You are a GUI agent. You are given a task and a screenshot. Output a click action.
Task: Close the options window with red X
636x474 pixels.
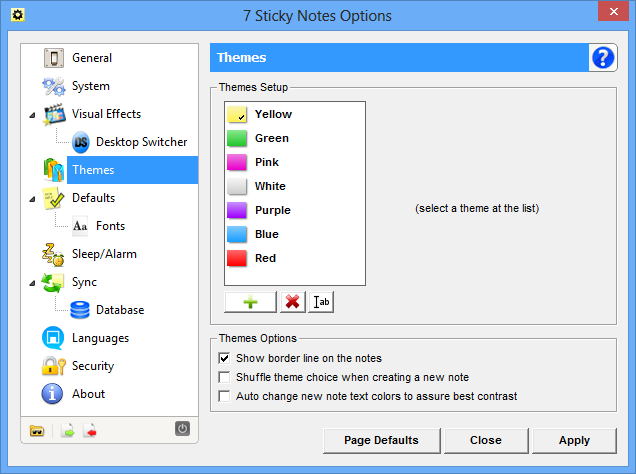(614, 11)
